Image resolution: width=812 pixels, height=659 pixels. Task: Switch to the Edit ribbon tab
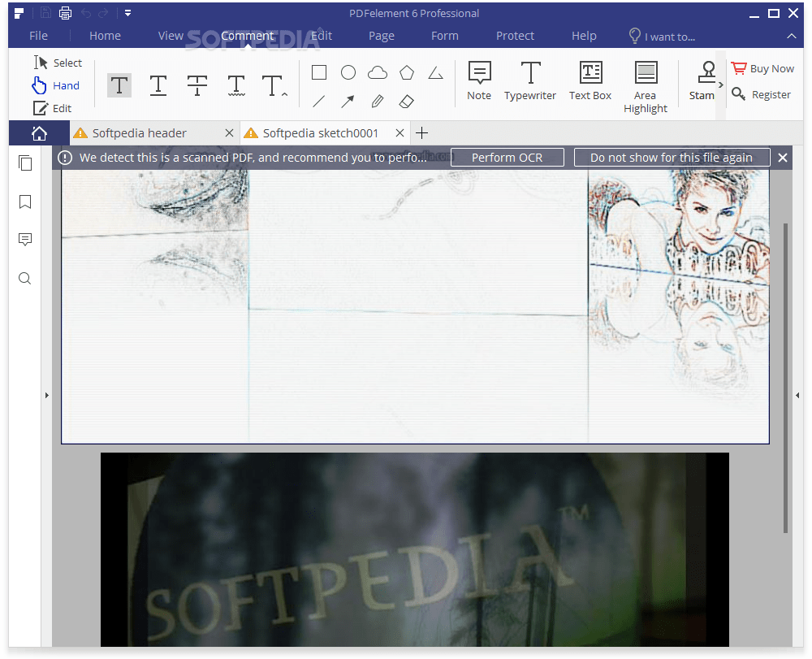322,36
